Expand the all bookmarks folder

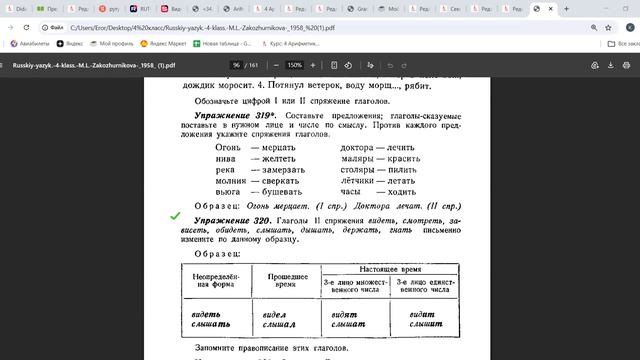pyautogui.click(x=623, y=44)
